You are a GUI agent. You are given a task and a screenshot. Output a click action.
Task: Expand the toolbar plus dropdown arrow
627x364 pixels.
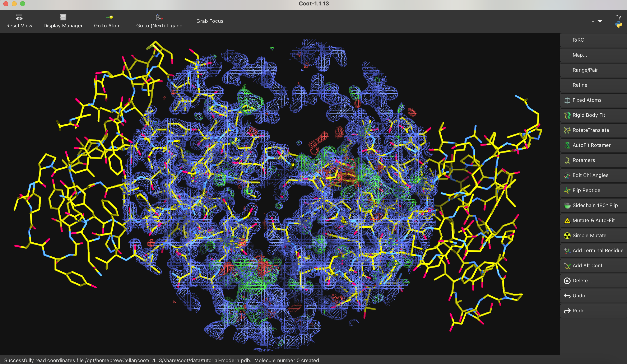[x=600, y=21]
